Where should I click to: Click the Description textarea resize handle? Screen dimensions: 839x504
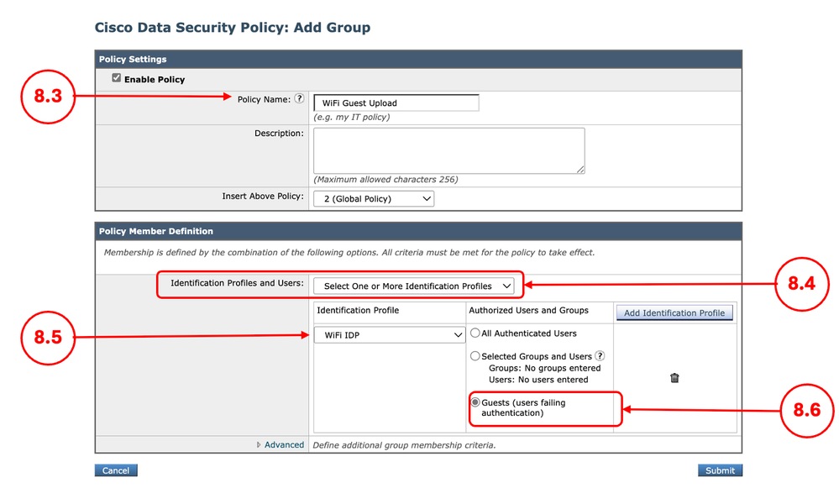[581, 171]
